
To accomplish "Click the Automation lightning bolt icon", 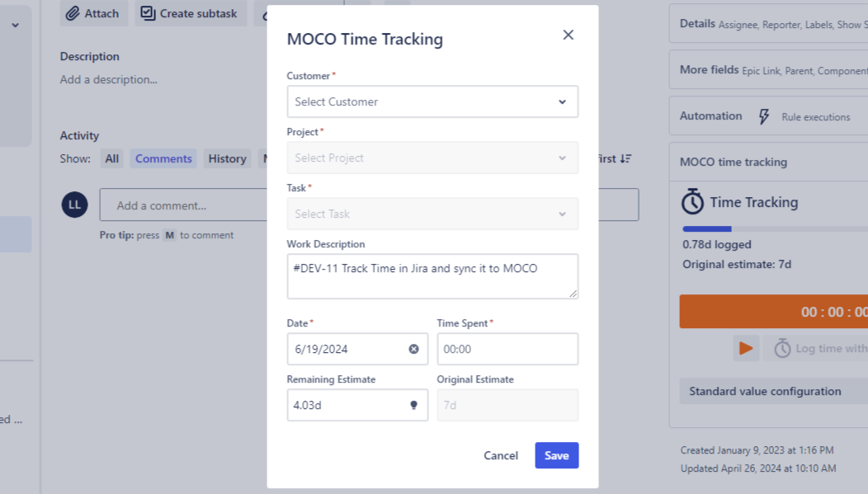I will pyautogui.click(x=763, y=116).
